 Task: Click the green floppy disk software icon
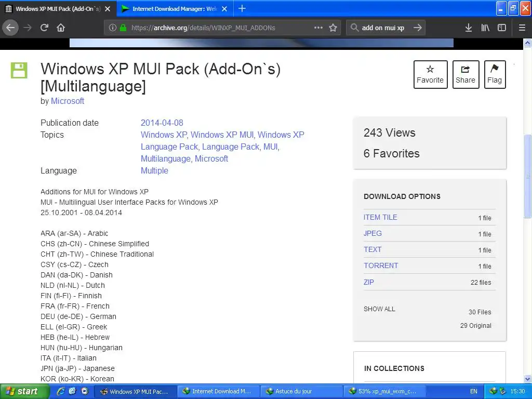(x=19, y=70)
